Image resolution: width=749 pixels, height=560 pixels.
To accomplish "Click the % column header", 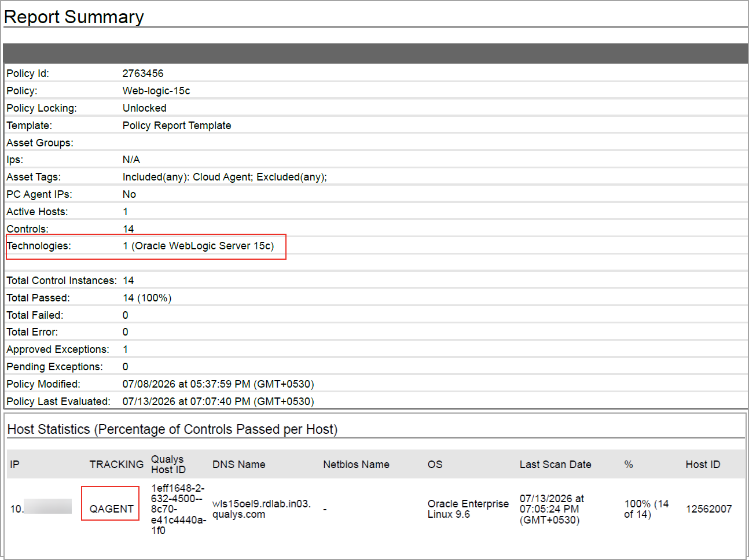I will point(629,465).
